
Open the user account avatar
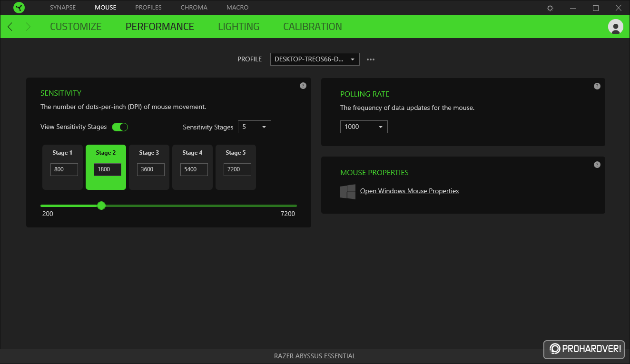(x=616, y=27)
